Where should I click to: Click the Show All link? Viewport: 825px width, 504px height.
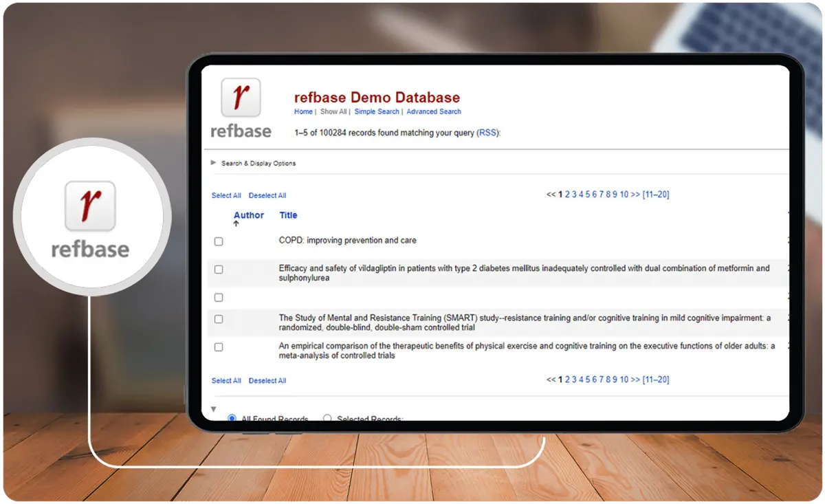pyautogui.click(x=333, y=111)
